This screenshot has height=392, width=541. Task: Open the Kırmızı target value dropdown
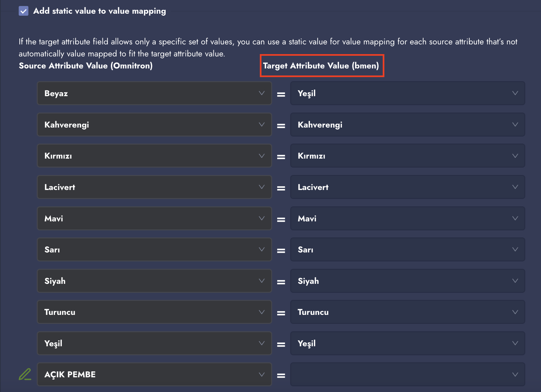click(407, 156)
